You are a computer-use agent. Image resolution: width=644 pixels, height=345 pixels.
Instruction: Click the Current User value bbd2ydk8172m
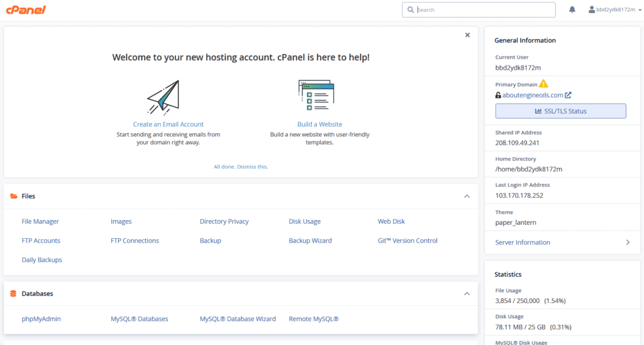[518, 68]
